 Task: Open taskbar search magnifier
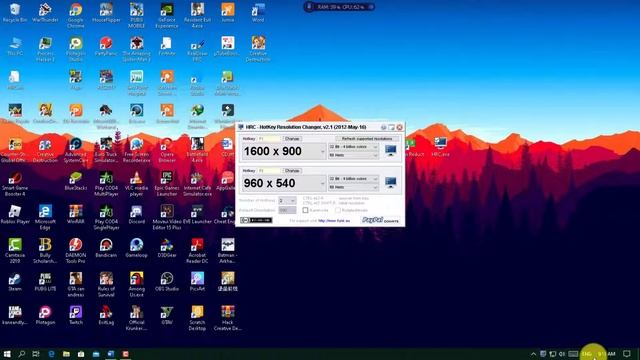click(x=22, y=354)
